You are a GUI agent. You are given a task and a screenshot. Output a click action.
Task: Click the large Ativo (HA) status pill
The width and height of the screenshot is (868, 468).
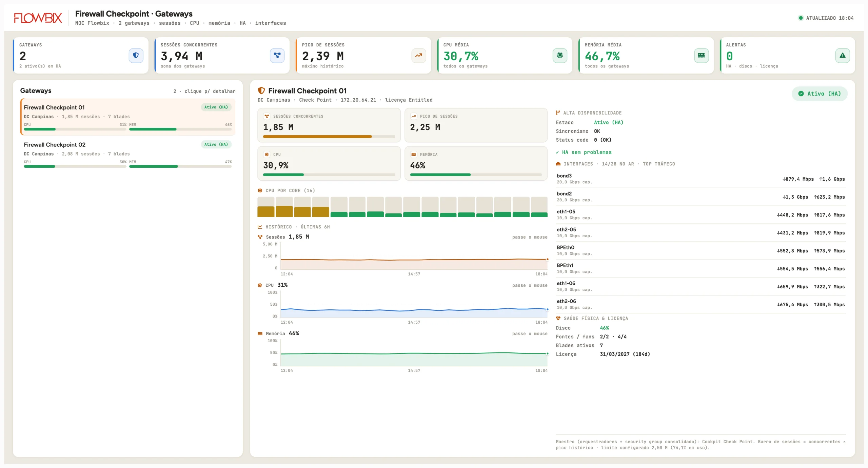click(x=820, y=94)
